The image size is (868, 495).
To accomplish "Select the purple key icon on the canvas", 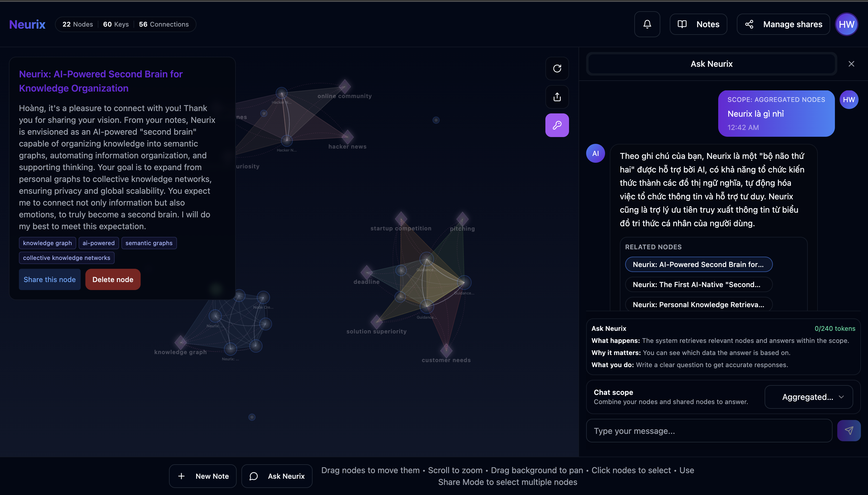I will (557, 125).
